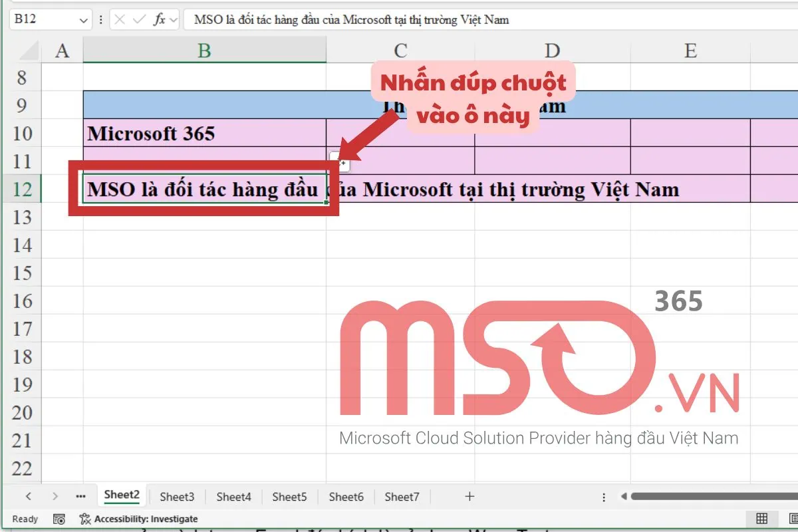Image resolution: width=798 pixels, height=532 pixels.
Task: Click empty cell B14
Action: [x=205, y=245]
